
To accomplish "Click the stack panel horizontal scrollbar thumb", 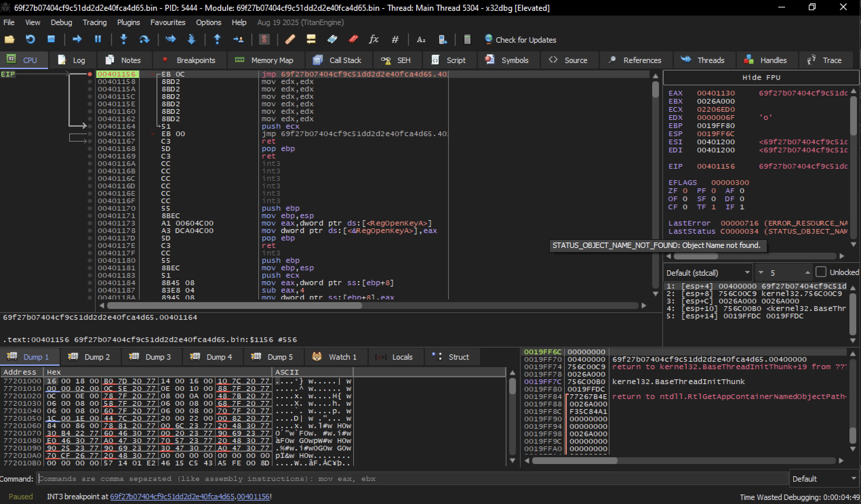I will click(x=575, y=461).
